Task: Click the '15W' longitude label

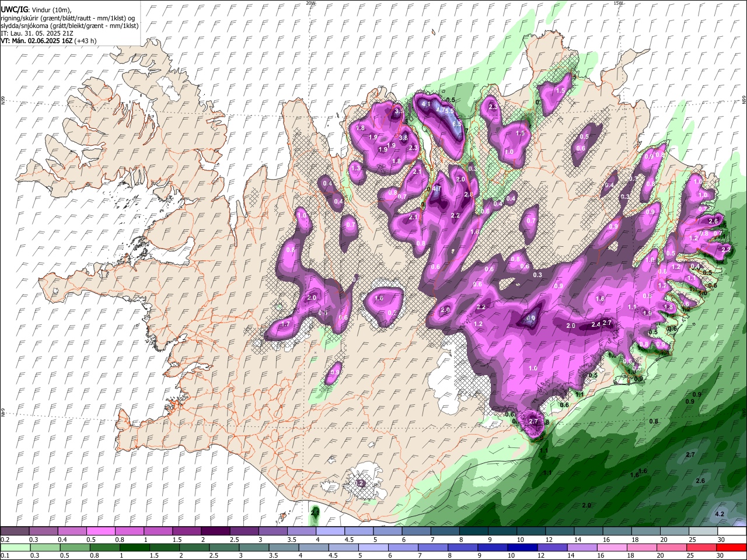Action: pyautogui.click(x=617, y=3)
